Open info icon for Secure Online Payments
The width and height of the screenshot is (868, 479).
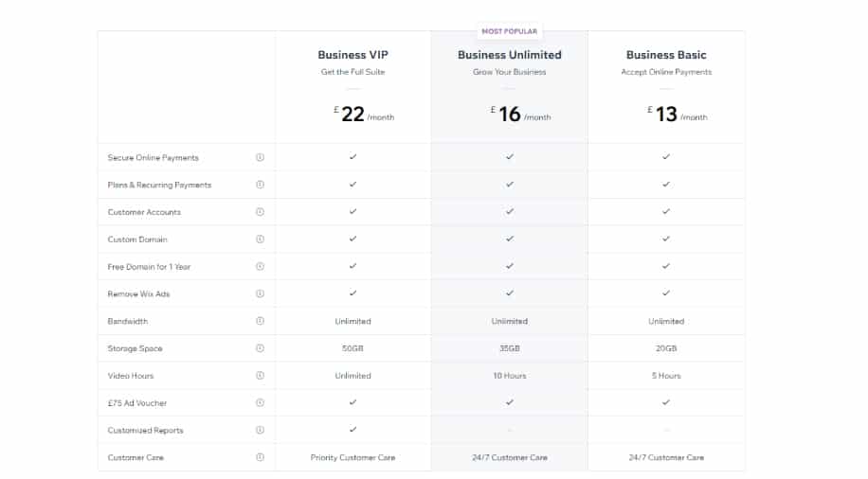(260, 157)
